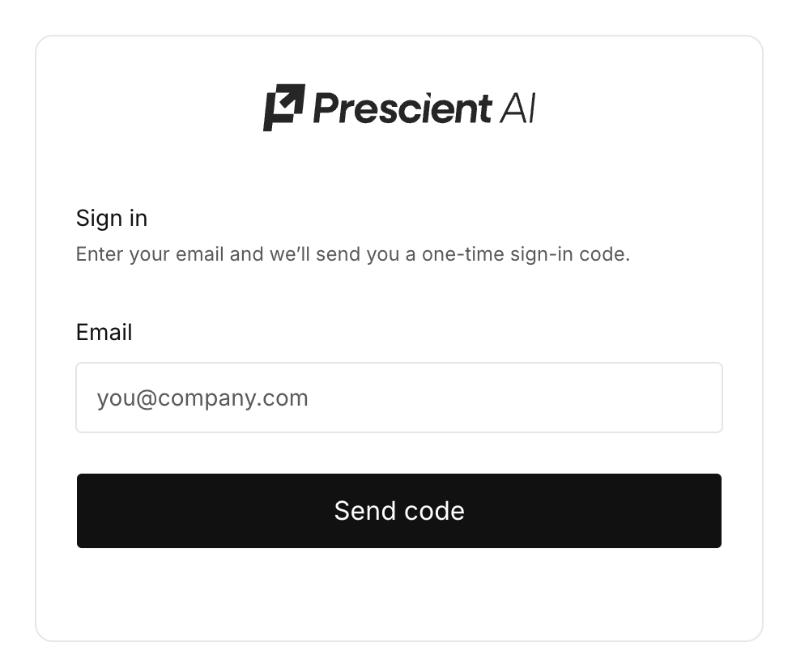Image resolution: width=792 pixels, height=672 pixels.
Task: Place cursor in the empty area of Email box
Action: [515, 398]
